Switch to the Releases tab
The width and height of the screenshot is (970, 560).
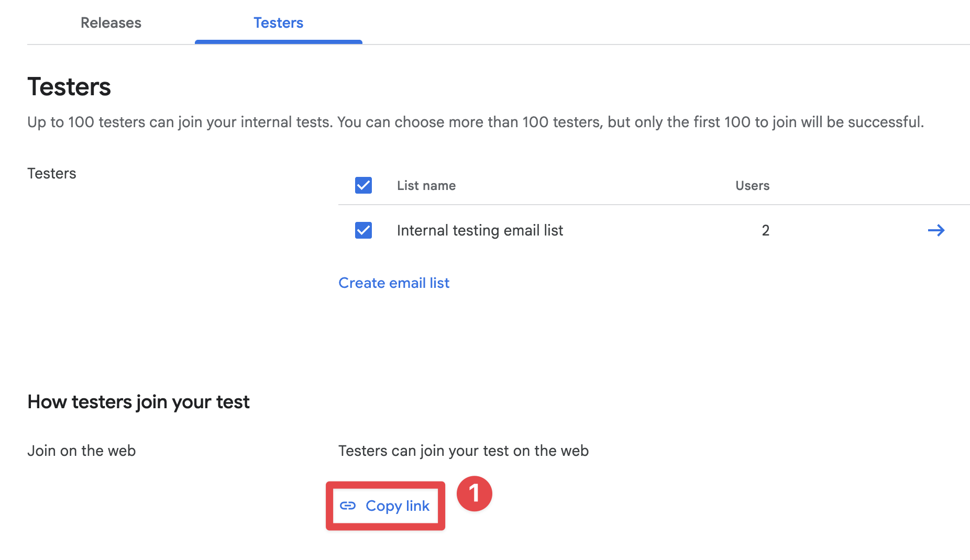110,23
